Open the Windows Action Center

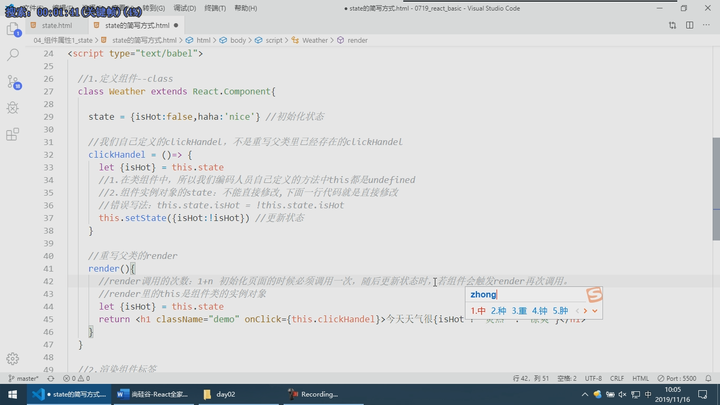point(703,394)
